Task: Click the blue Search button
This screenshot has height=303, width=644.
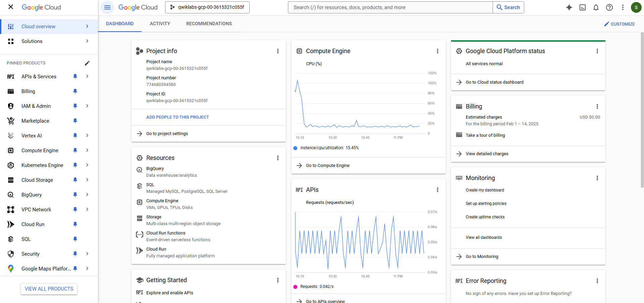Action: 508,7
